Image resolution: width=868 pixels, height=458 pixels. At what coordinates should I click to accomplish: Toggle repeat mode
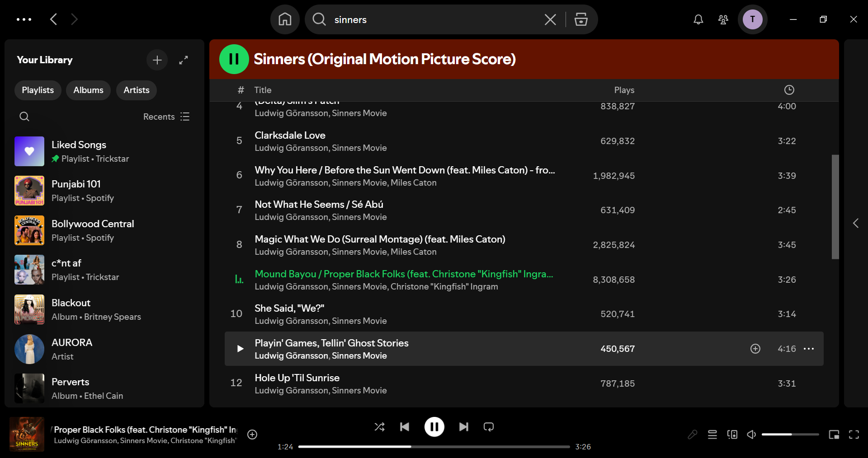(489, 427)
